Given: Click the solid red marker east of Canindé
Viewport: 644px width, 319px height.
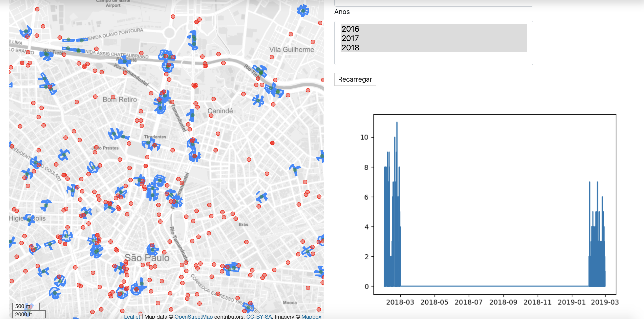Looking at the screenshot, I should pos(272,143).
